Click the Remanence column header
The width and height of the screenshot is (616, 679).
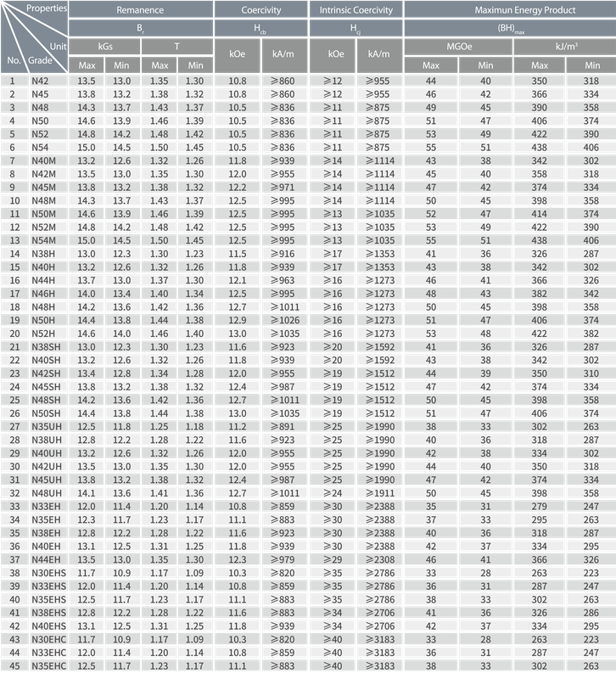click(x=139, y=10)
